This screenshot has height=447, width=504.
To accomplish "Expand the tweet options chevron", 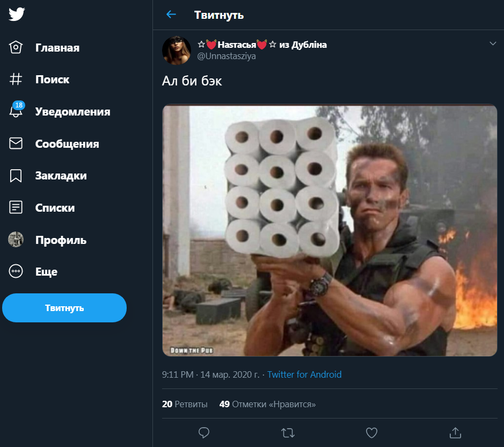I will pyautogui.click(x=493, y=44).
